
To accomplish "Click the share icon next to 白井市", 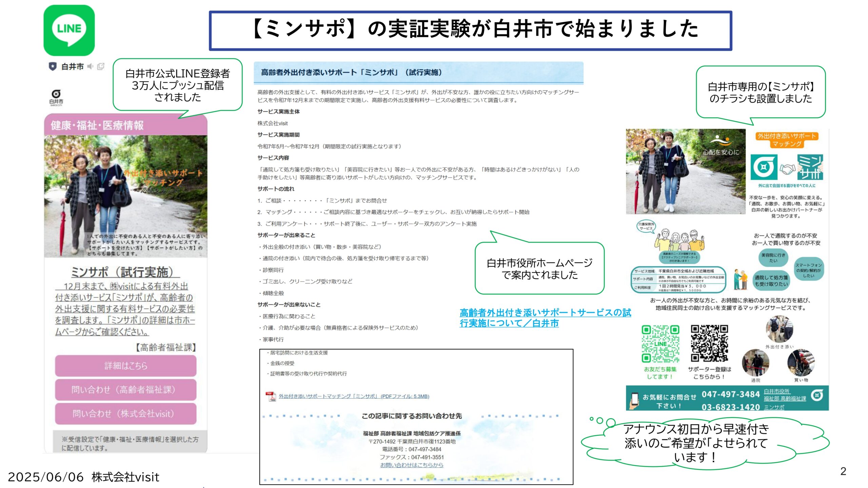I will point(101,66).
